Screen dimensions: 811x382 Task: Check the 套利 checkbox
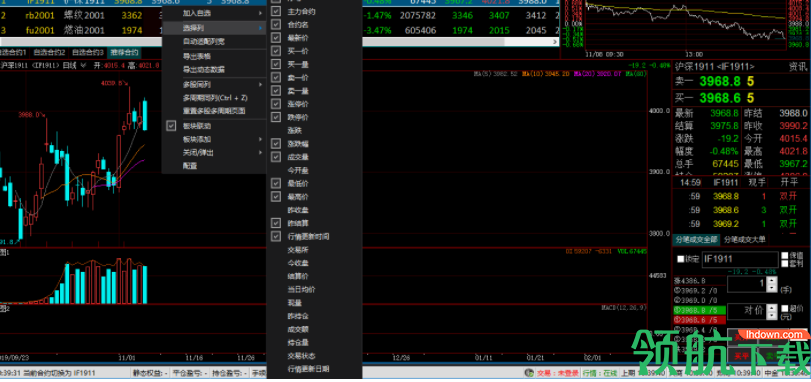pyautogui.click(x=785, y=264)
